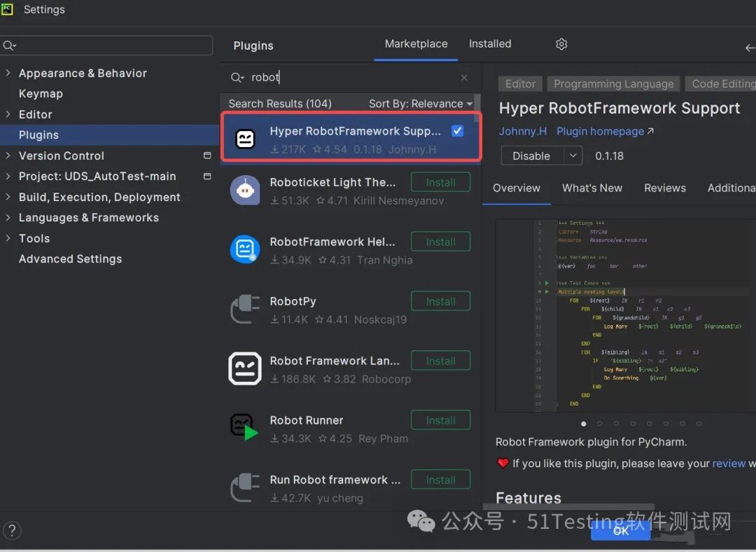Click the plugin search magnifier icon
This screenshot has width=756, height=552.
(x=237, y=77)
